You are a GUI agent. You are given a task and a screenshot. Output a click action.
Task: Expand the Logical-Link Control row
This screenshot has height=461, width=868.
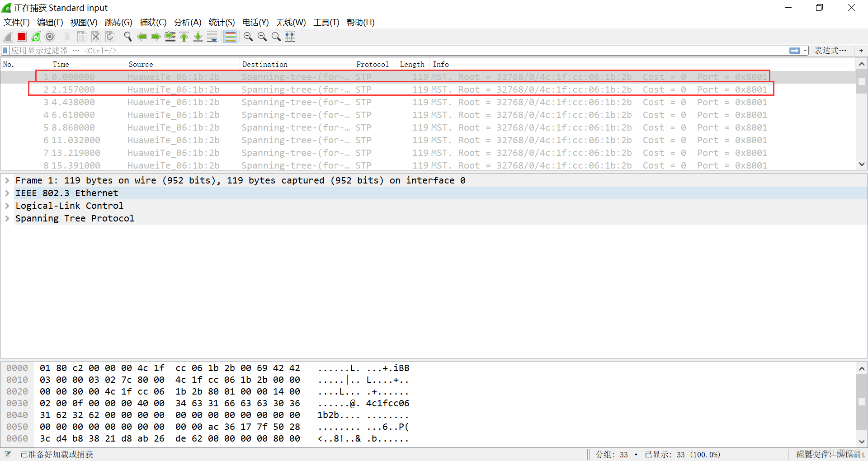click(7, 206)
